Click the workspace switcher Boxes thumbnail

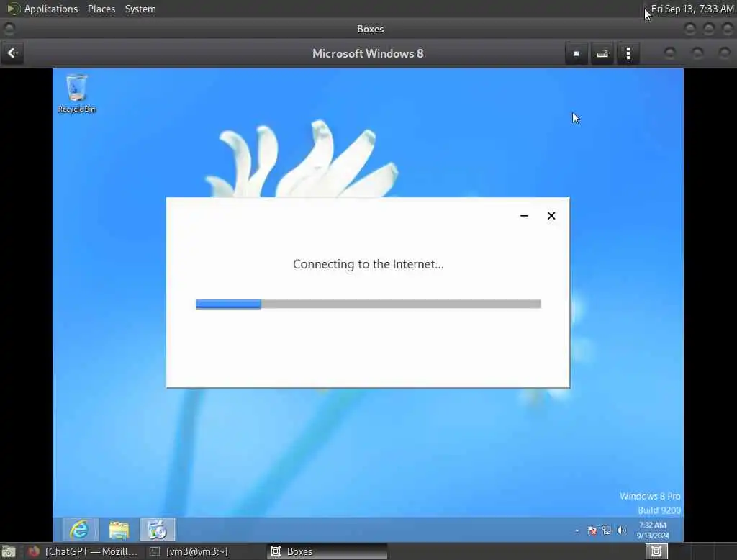pos(656,551)
